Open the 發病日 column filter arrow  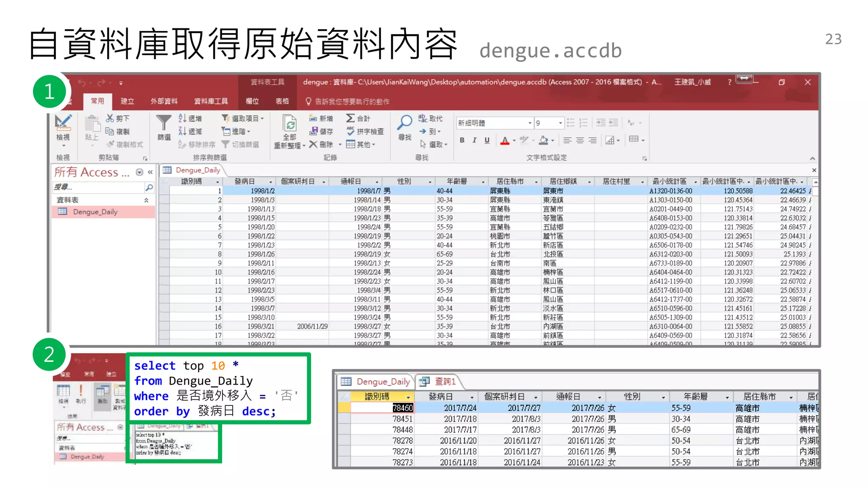pos(271,182)
